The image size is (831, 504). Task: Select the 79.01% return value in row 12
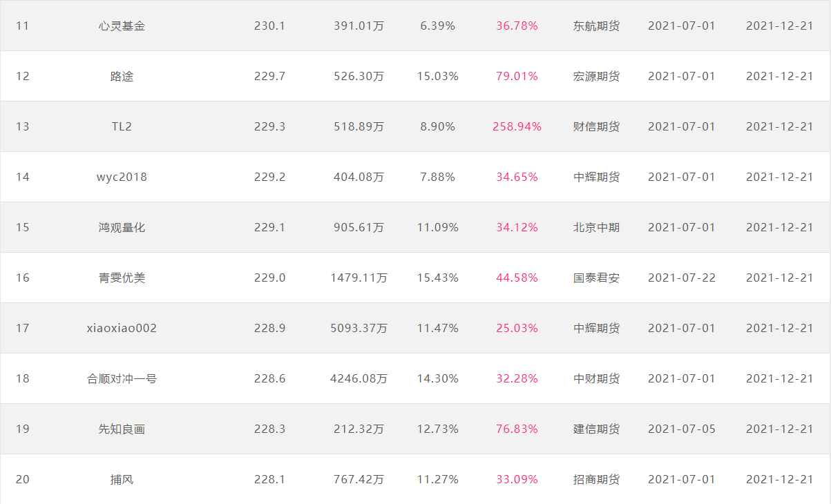(517, 77)
